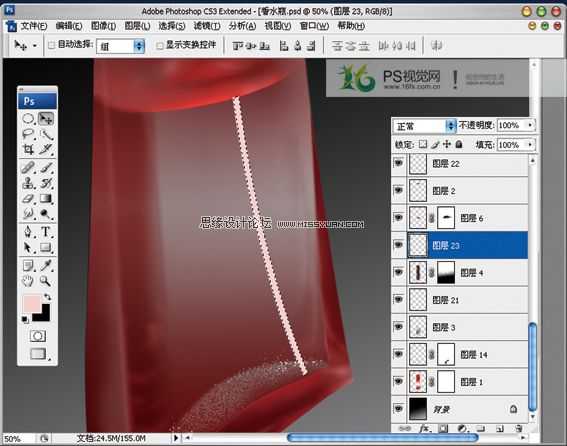
Task: Select the Slice tool
Action: (x=46, y=149)
